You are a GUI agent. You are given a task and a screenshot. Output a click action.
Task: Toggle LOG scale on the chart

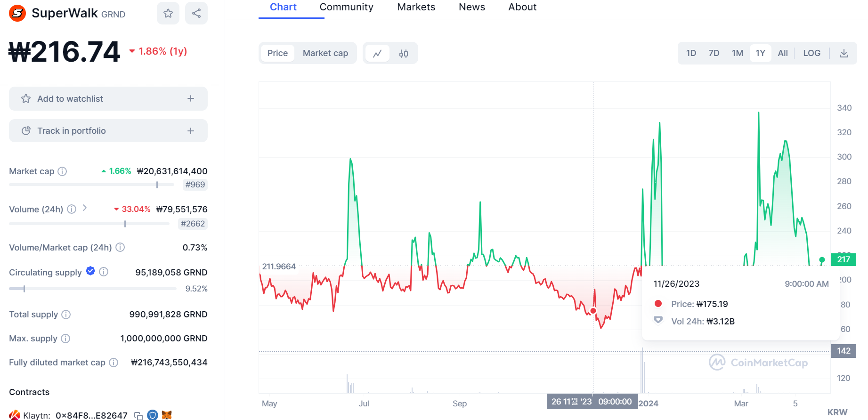point(811,53)
